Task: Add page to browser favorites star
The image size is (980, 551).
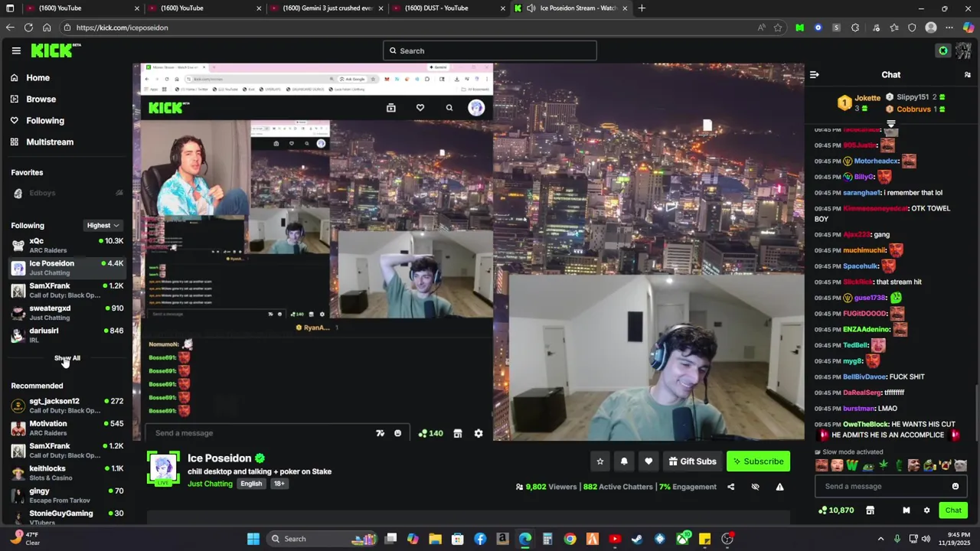Action: coord(778,28)
